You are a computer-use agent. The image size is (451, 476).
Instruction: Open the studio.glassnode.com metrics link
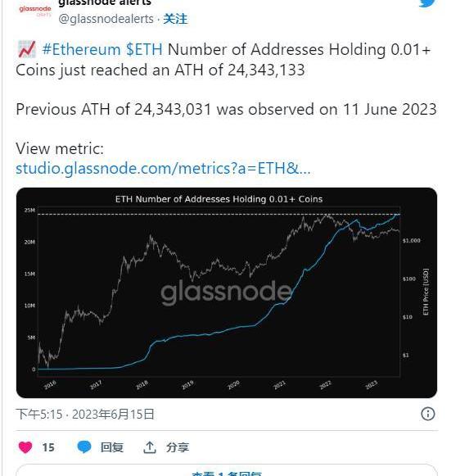click(163, 168)
